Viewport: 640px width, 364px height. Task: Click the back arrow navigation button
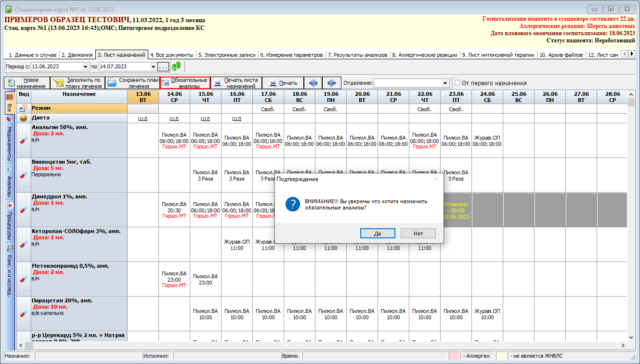313,83
